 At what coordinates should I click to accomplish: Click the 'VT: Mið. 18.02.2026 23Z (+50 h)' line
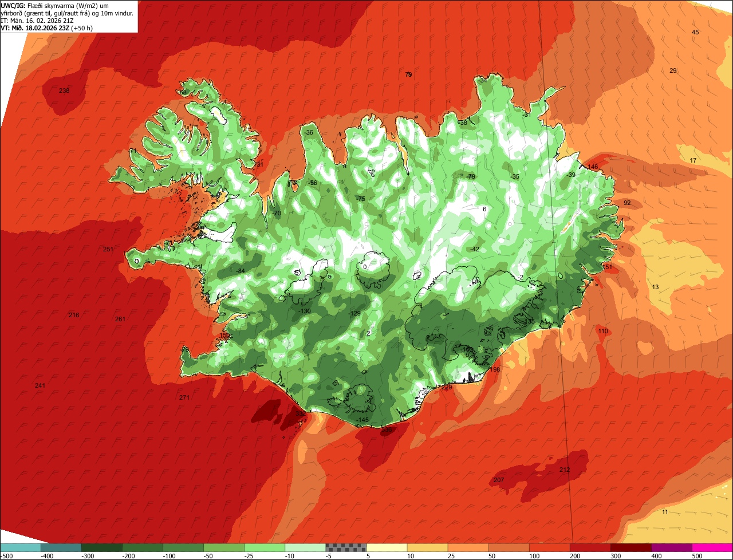point(47,28)
